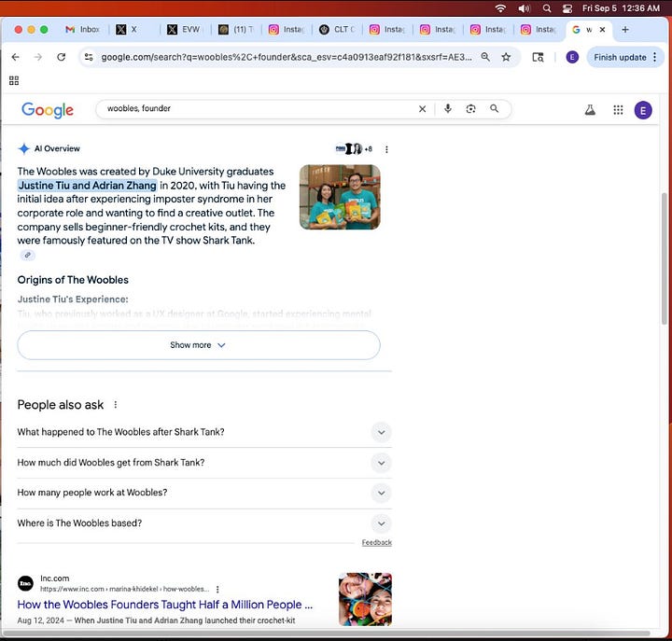The image size is (672, 641).
Task: Start voice search with microphone
Action: [448, 108]
